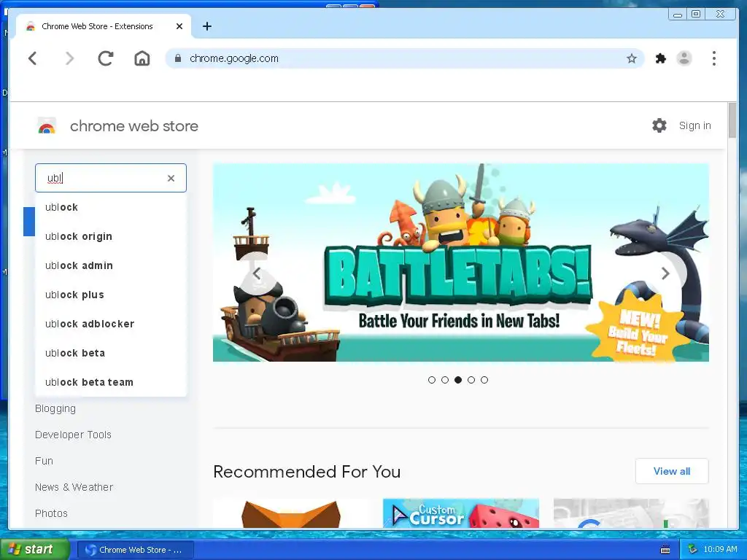
Task: Clear the search box with X icon
Action: coord(171,178)
